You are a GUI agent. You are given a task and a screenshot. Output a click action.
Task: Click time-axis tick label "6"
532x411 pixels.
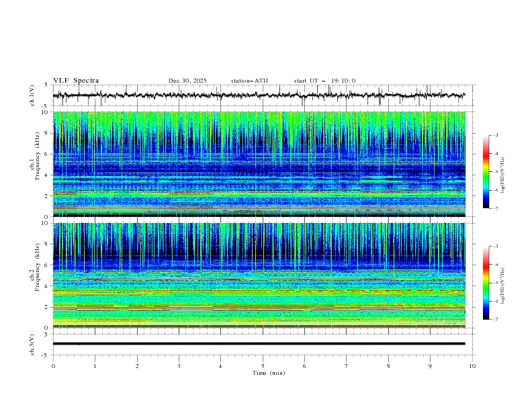point(304,366)
